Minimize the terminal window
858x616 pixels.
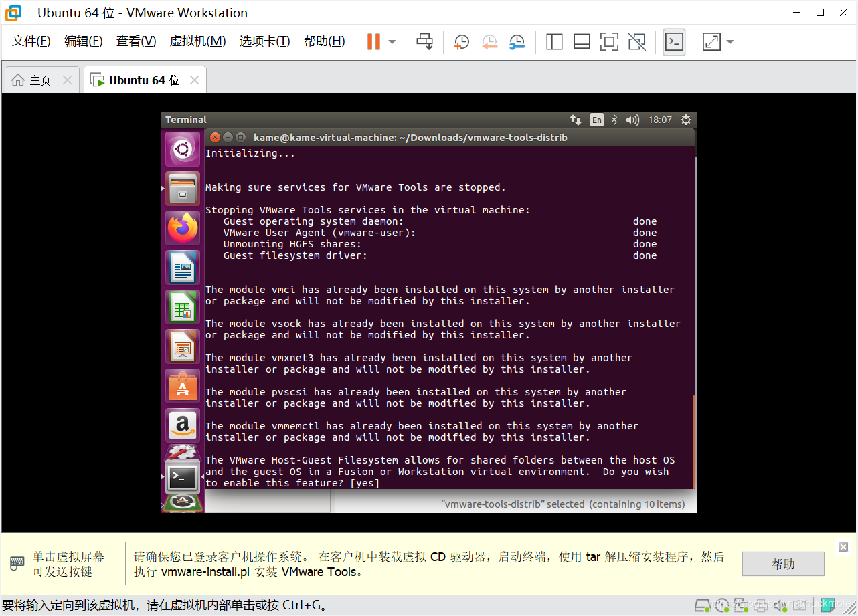point(228,137)
